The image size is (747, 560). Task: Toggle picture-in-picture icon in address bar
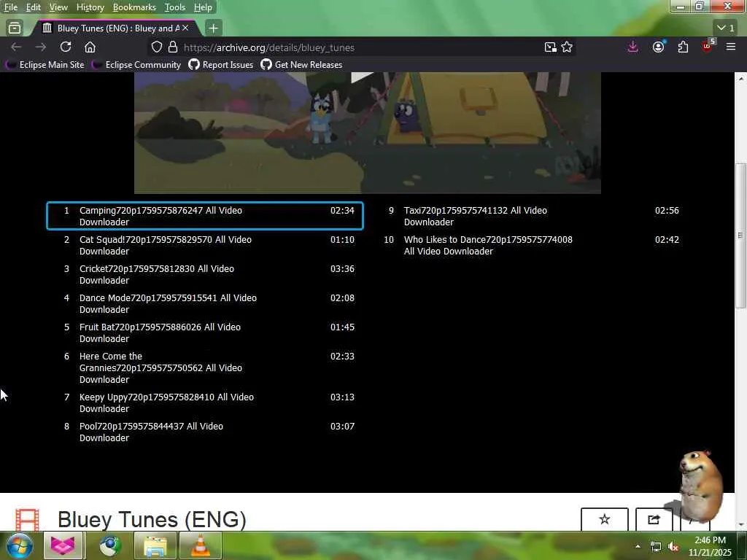[550, 47]
